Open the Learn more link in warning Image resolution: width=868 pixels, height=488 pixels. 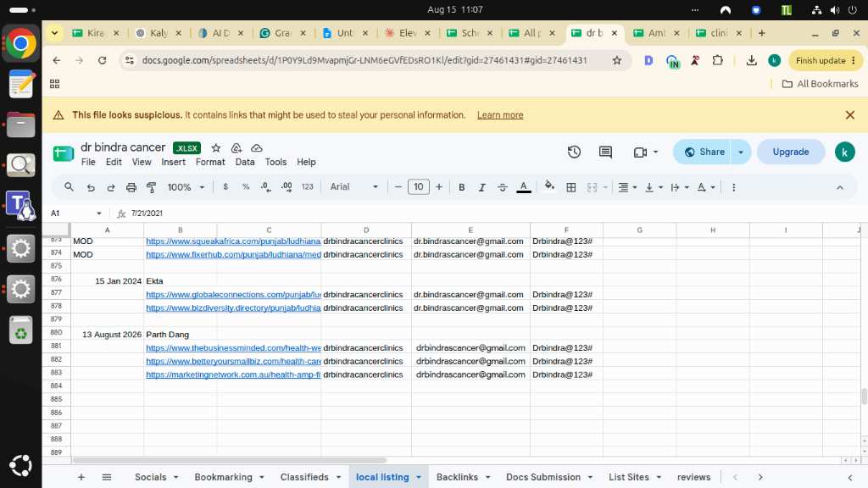(500, 115)
